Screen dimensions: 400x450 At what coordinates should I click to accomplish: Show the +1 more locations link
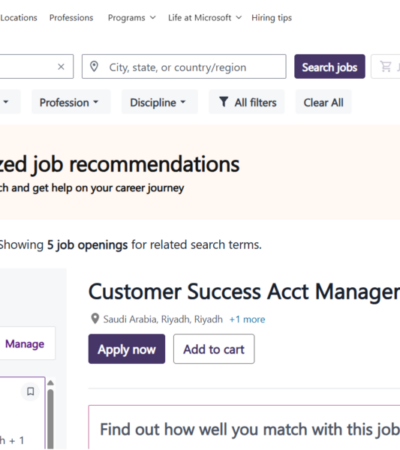[x=247, y=319]
